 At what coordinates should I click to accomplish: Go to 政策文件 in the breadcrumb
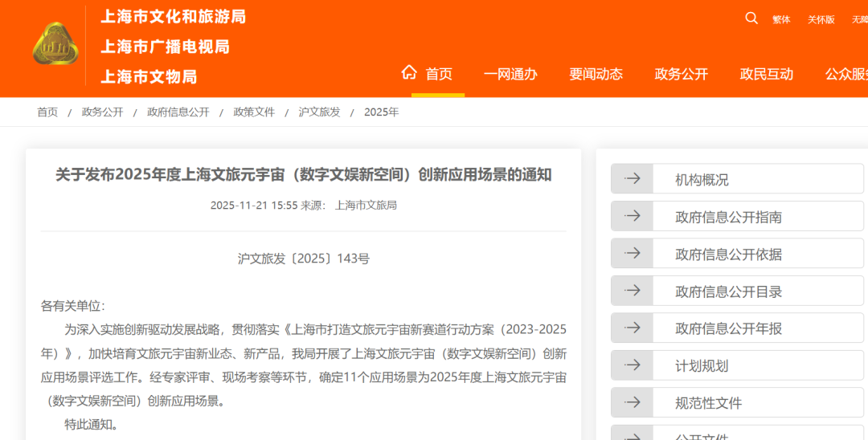tap(254, 112)
